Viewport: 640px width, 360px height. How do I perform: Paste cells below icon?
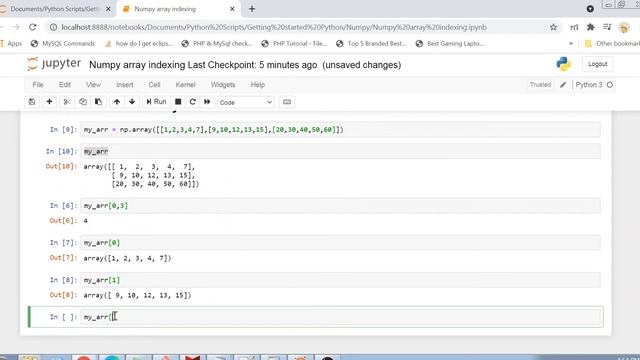[98, 102]
